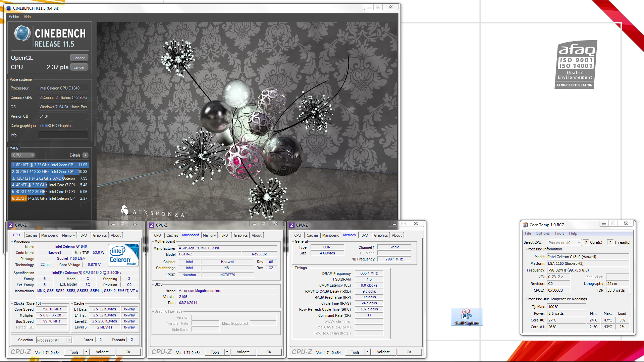Click Processeur field Intel Celeron CPU G1840

point(63,88)
